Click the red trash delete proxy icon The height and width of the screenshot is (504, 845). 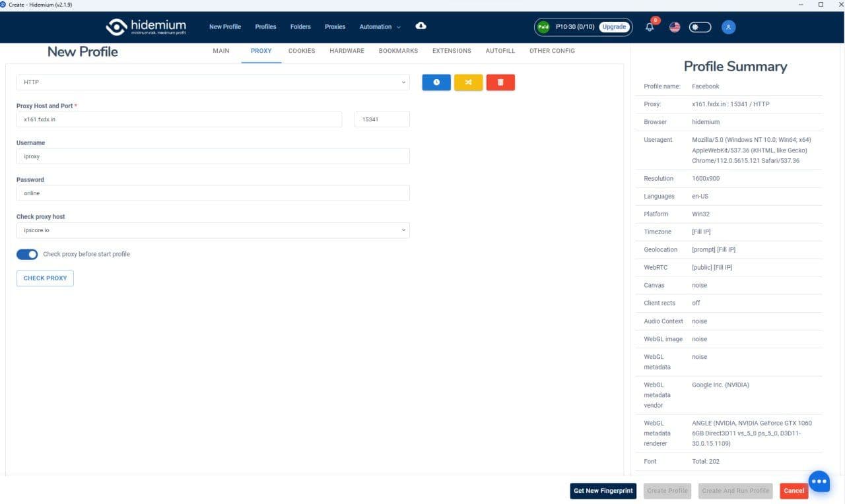pos(500,82)
